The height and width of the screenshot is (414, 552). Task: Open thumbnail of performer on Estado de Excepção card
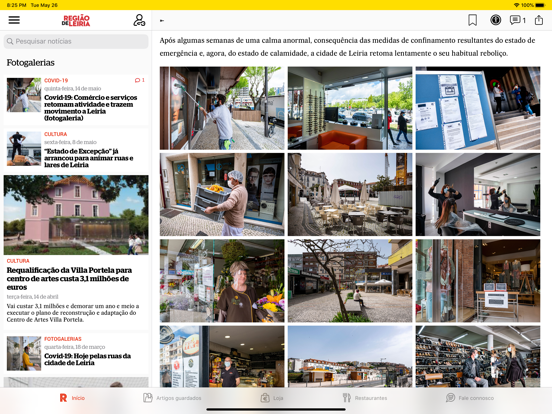(24, 149)
